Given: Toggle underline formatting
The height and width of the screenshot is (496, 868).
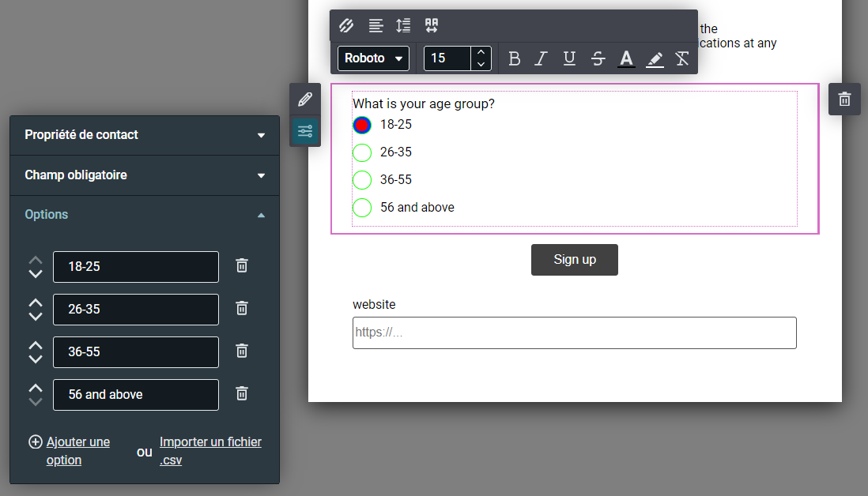Looking at the screenshot, I should point(569,58).
